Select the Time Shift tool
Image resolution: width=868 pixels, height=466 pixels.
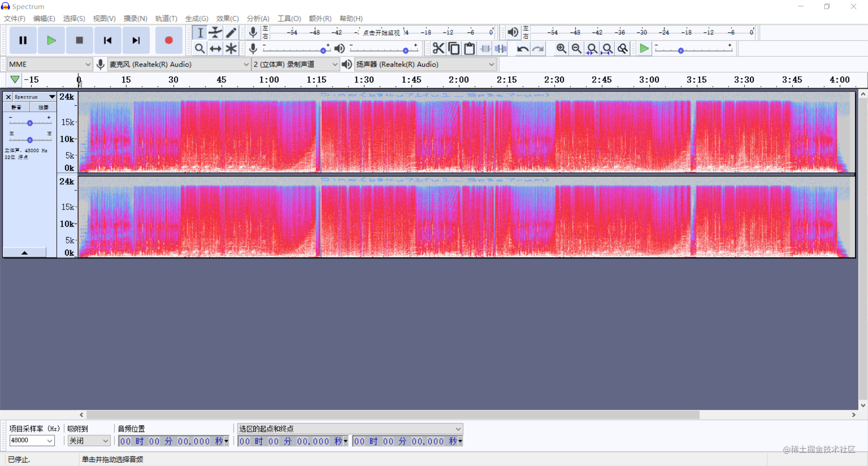[x=216, y=48]
